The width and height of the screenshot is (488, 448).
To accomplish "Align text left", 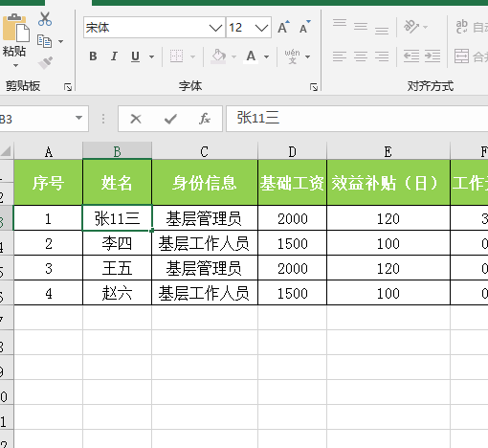I will tap(340, 56).
